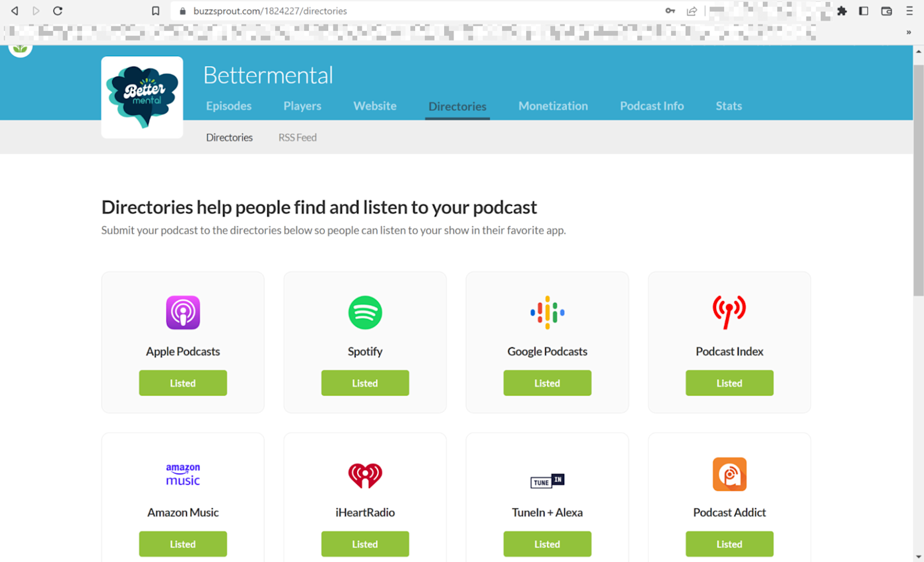The width and height of the screenshot is (924, 562).
Task: Click the Google Podcasts logo icon
Action: [547, 312]
